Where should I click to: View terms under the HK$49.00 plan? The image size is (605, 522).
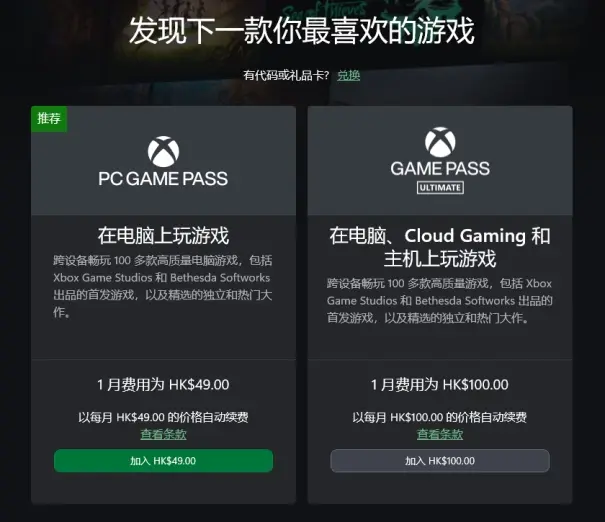163,434
